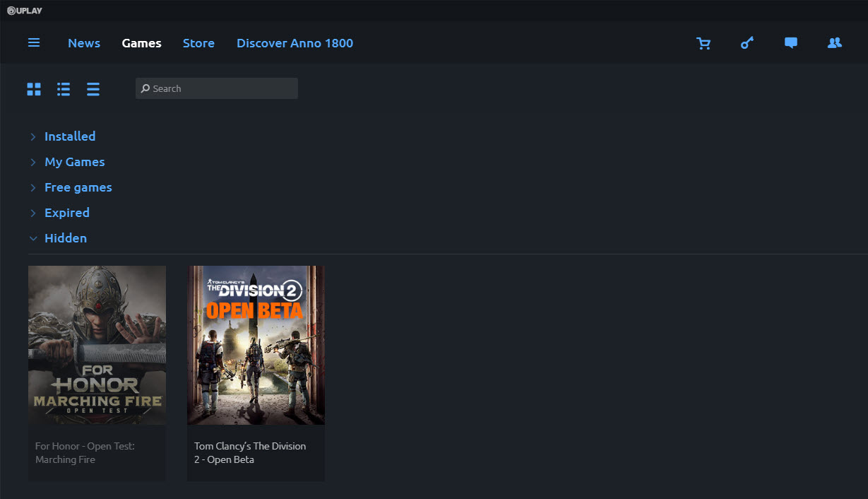Switch to list view of games

pyautogui.click(x=63, y=88)
